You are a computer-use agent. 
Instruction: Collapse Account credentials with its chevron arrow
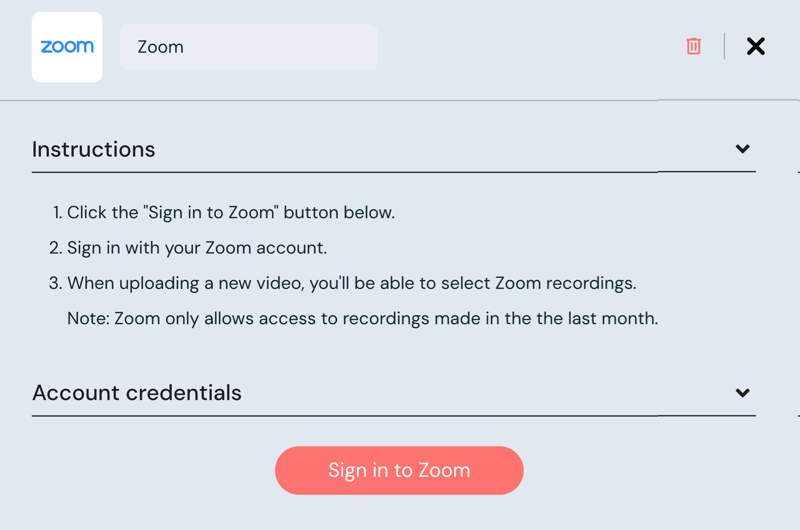point(742,393)
